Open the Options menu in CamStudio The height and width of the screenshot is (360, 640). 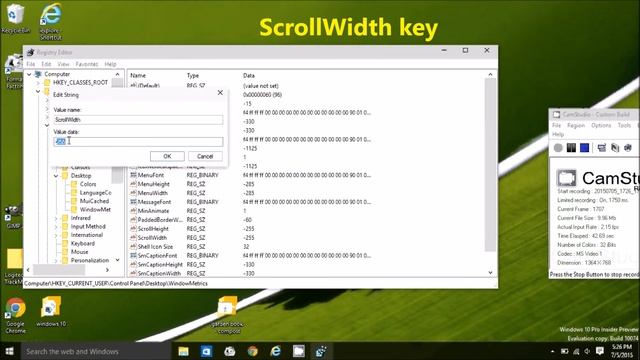point(601,125)
